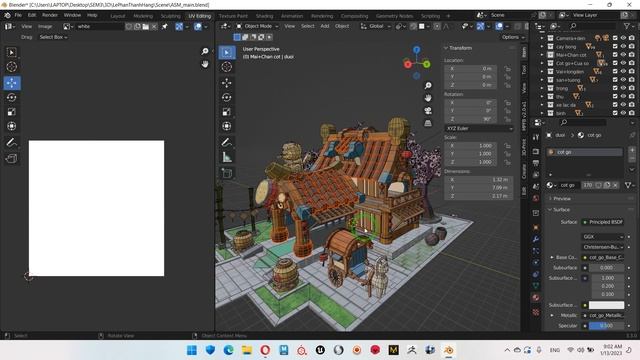Toggle exclude checkbox for trong collection
This screenshot has height=360, width=640.
point(615,88)
